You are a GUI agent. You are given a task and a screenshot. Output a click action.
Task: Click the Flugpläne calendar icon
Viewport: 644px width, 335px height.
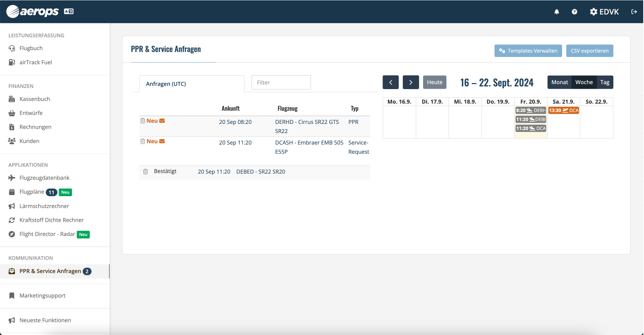12,192
